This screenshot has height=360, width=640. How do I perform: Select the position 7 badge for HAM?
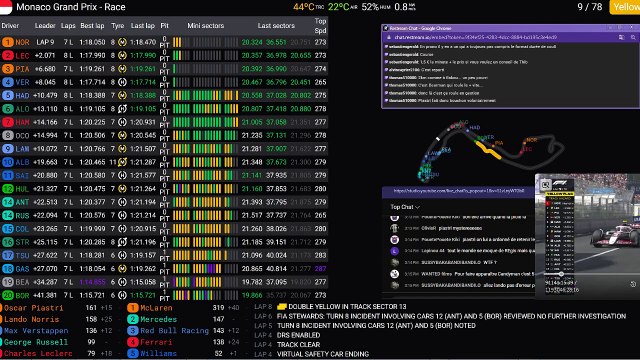[x=8, y=122]
